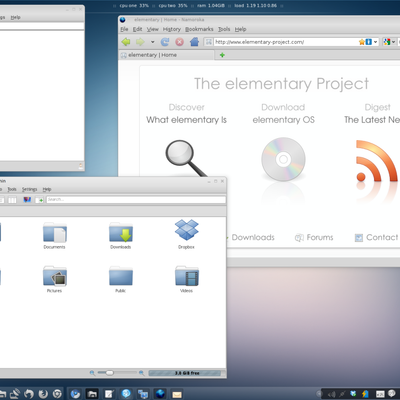Open the browser View menu
The image size is (400, 400).
coord(153,29)
